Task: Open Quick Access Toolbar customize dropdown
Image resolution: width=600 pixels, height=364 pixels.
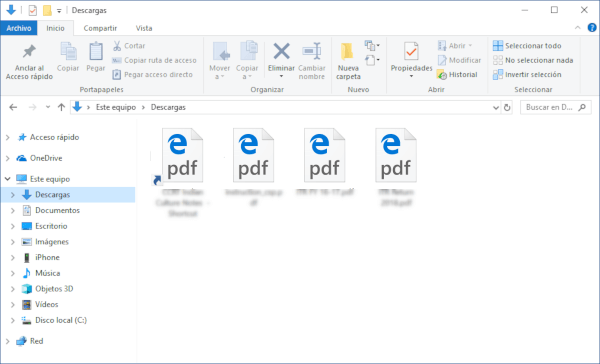Action: point(59,11)
